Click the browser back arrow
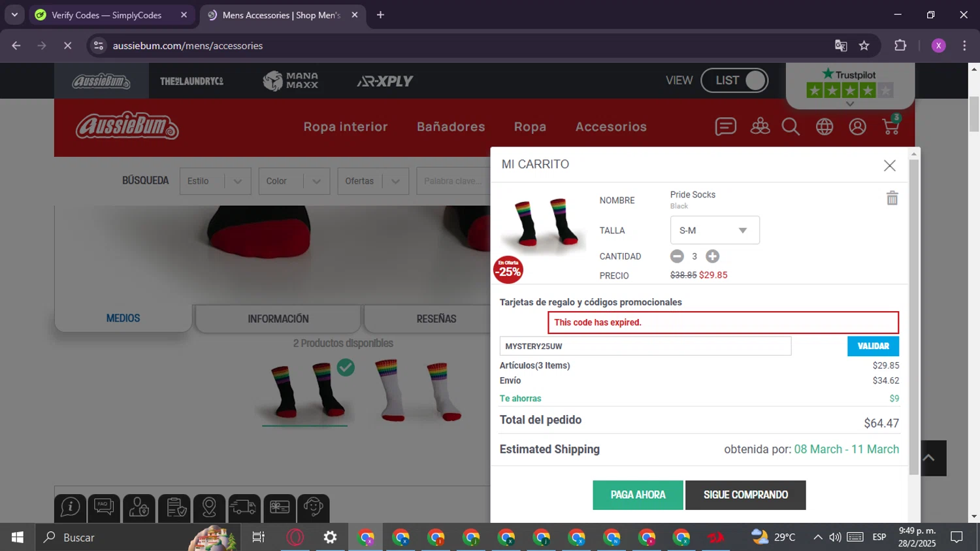The image size is (980, 551). point(16,46)
